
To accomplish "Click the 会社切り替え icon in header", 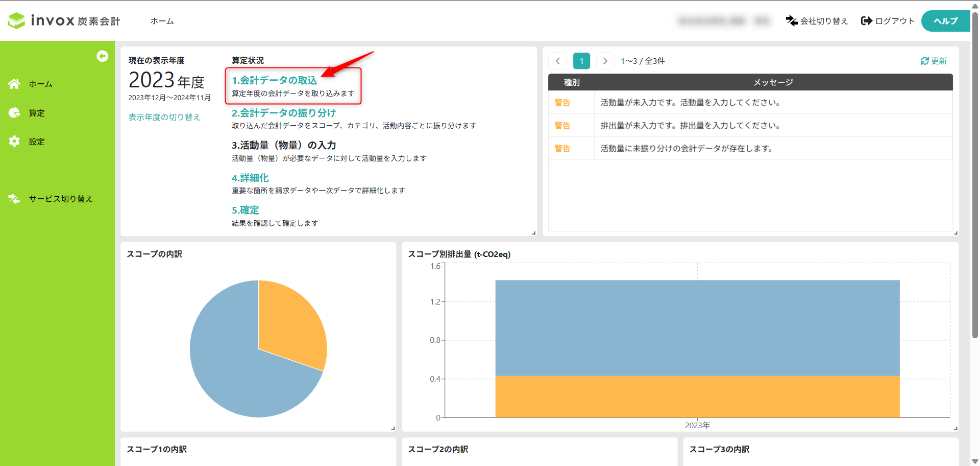I will coord(792,21).
